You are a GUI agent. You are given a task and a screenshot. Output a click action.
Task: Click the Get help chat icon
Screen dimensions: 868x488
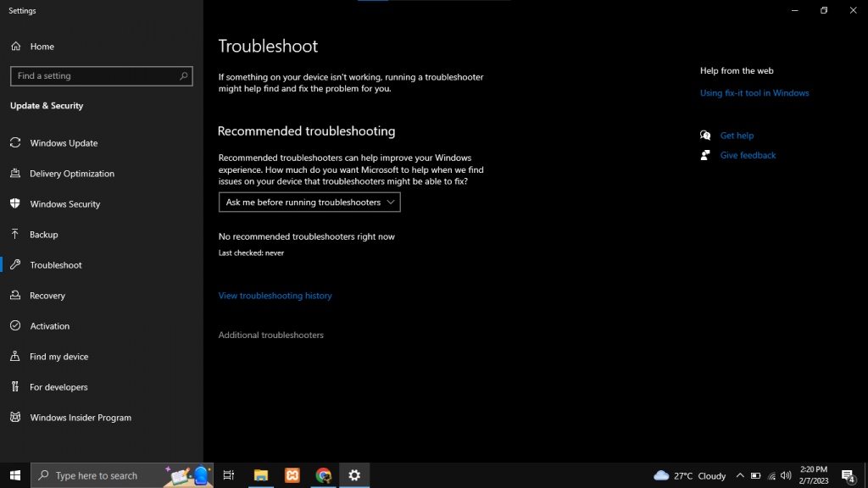tap(705, 135)
